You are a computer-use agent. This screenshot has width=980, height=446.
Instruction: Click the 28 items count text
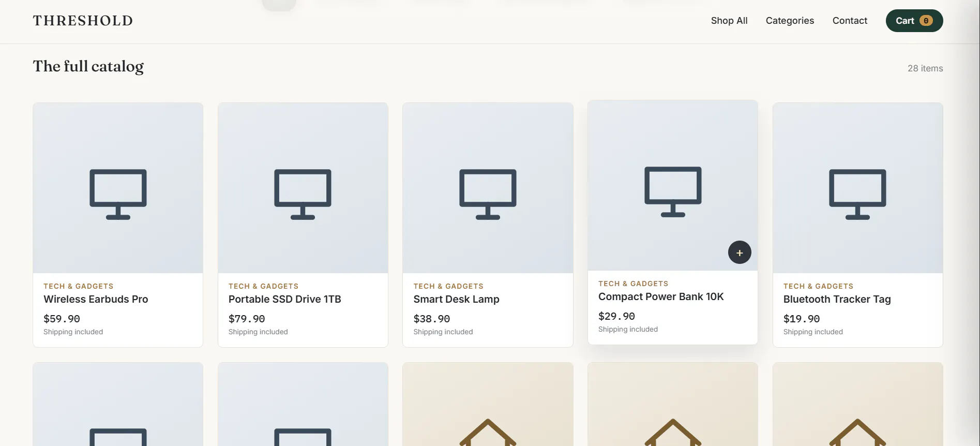point(925,68)
